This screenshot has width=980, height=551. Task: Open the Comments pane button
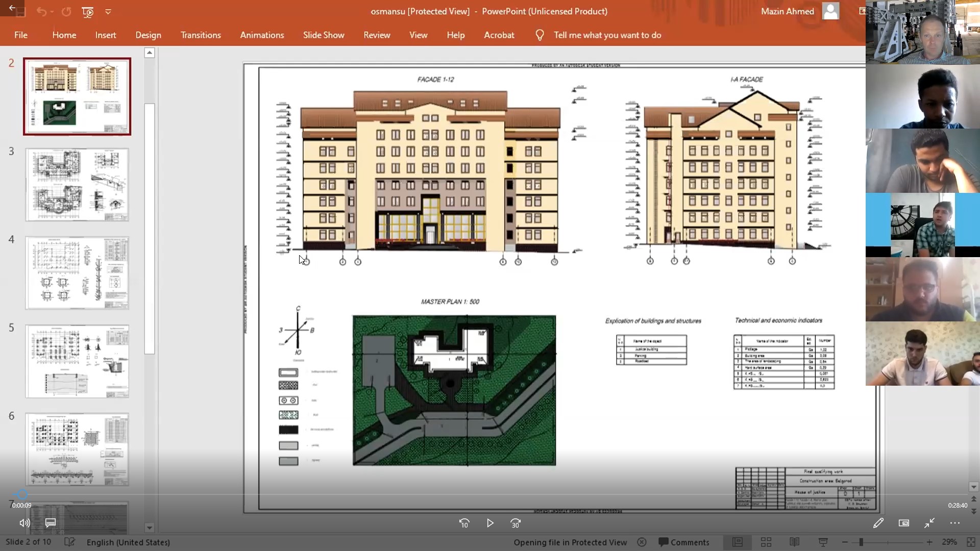pos(684,542)
